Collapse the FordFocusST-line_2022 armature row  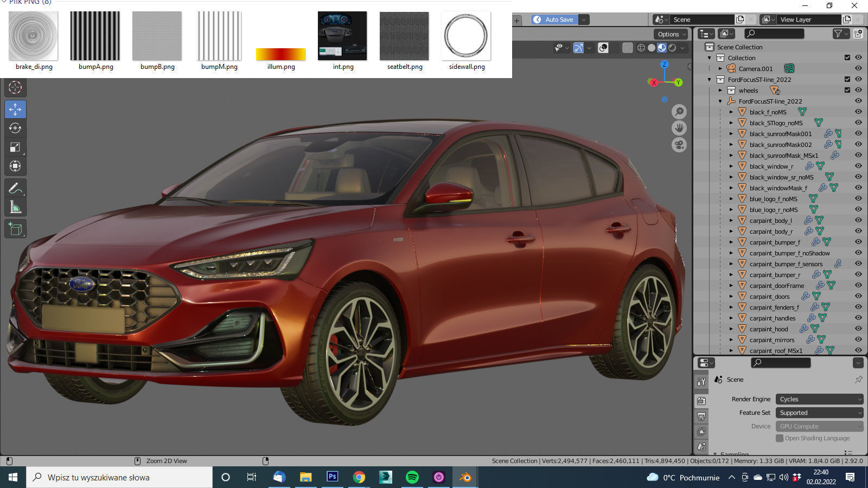click(720, 101)
